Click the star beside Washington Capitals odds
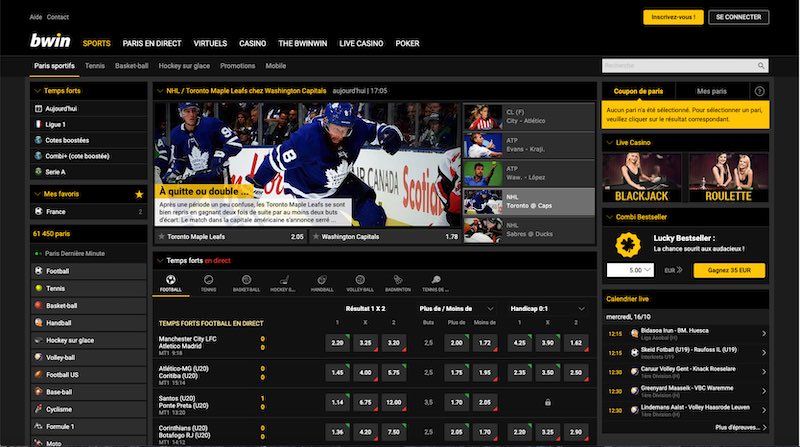800x447 pixels. (x=316, y=237)
